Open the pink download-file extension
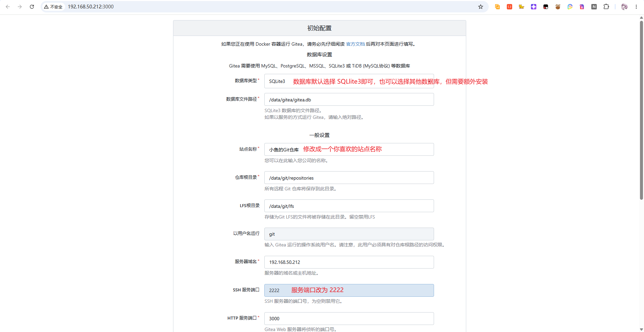The width and height of the screenshot is (644, 332). click(582, 7)
